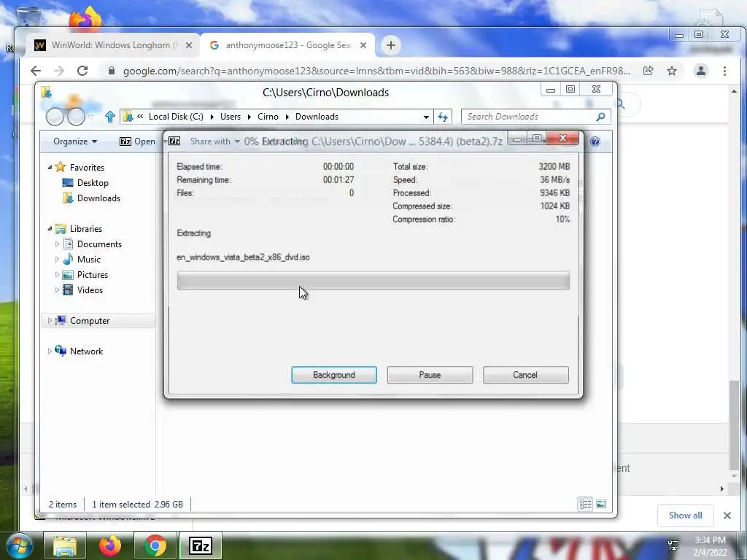Image resolution: width=747 pixels, height=560 pixels.
Task: Expand the Documents library
Action: click(57, 244)
